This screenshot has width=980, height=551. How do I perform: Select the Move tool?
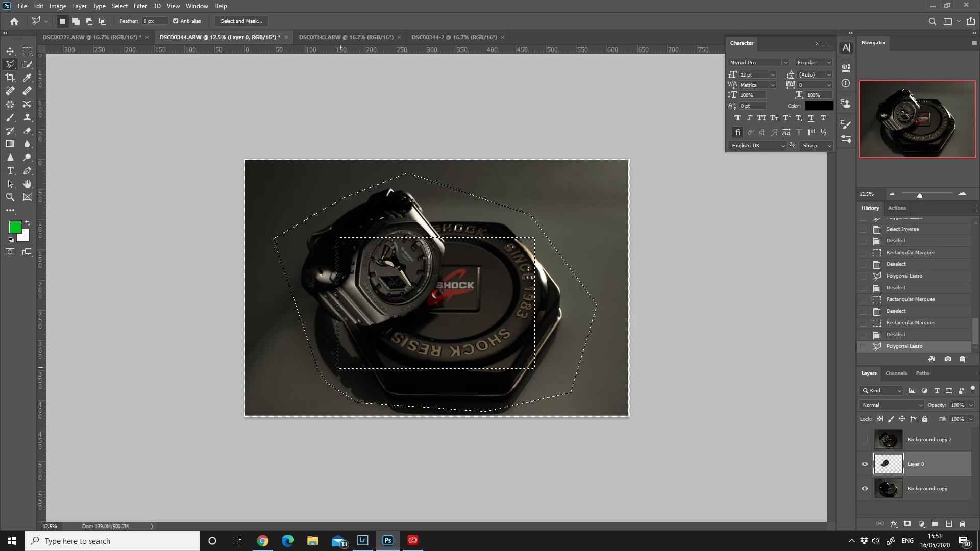coord(10,51)
